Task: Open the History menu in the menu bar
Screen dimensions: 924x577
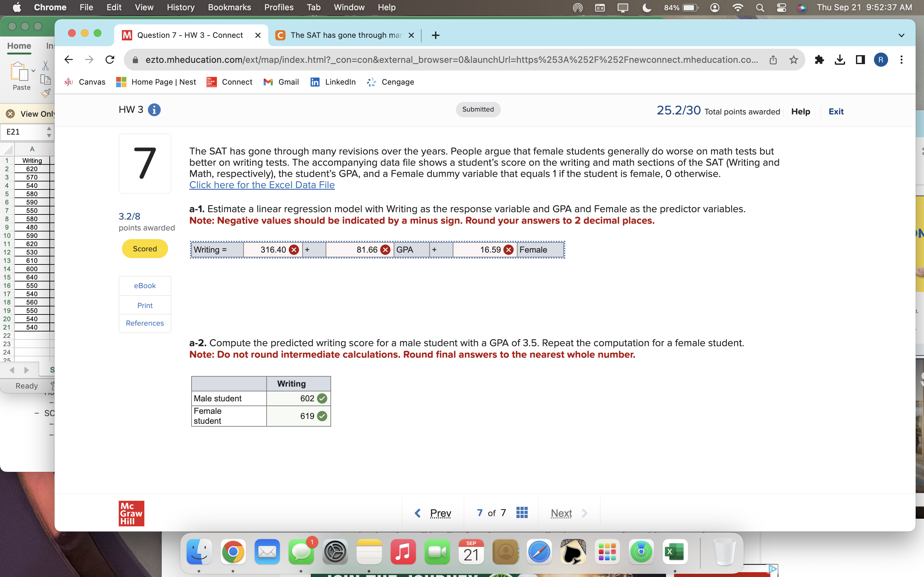Action: (x=180, y=7)
